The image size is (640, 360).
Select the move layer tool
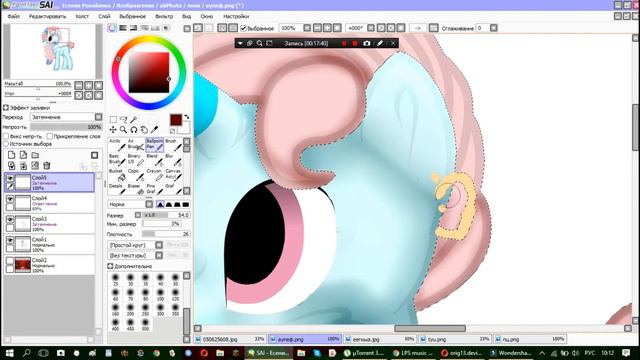tap(113, 130)
